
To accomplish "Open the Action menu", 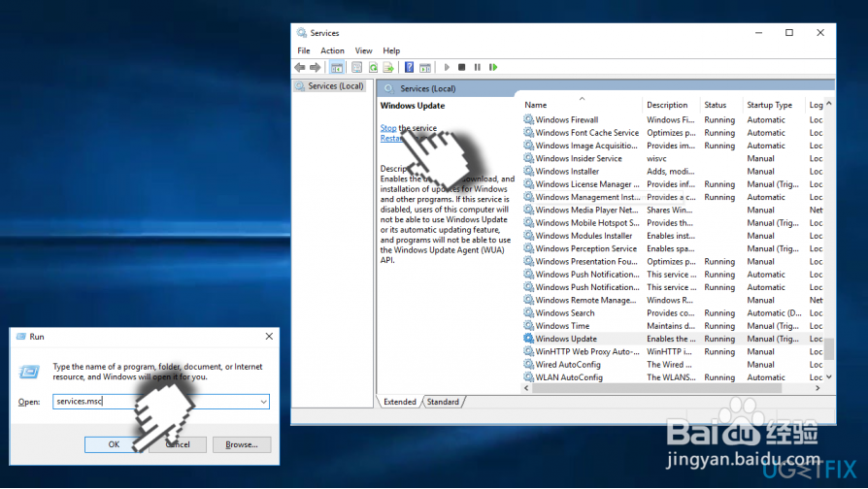I will [332, 50].
